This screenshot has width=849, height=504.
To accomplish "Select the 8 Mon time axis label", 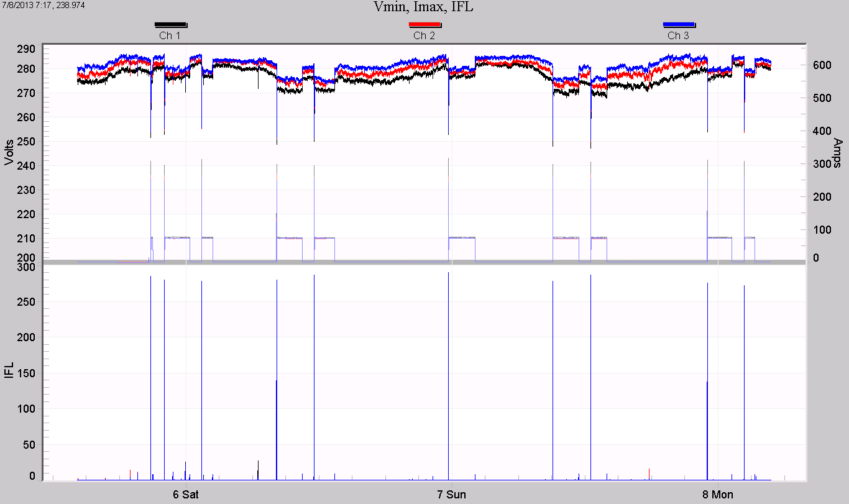I will tap(716, 495).
